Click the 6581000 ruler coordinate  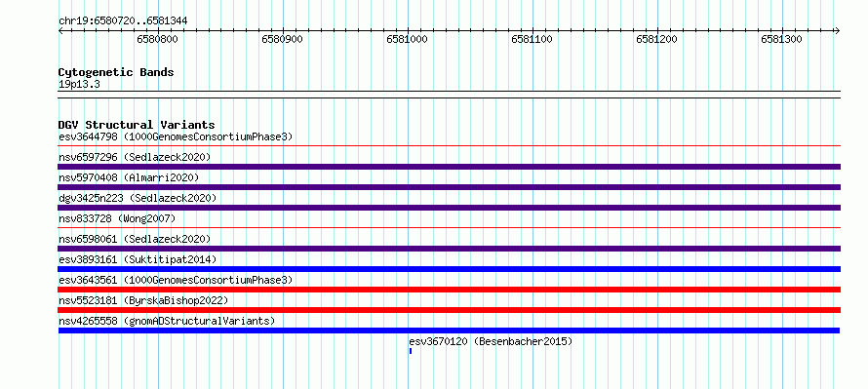[x=408, y=40]
